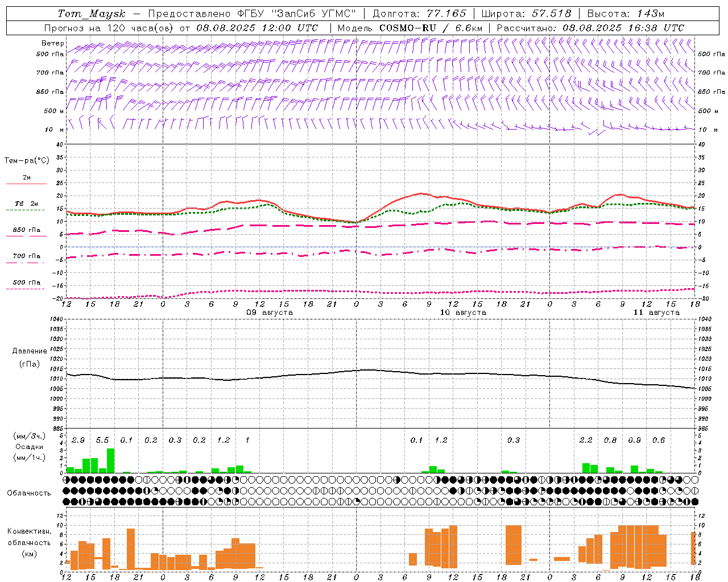Click the "(км)" unit under convective cloudiness
This screenshot has height=582, width=728.
coord(30,554)
